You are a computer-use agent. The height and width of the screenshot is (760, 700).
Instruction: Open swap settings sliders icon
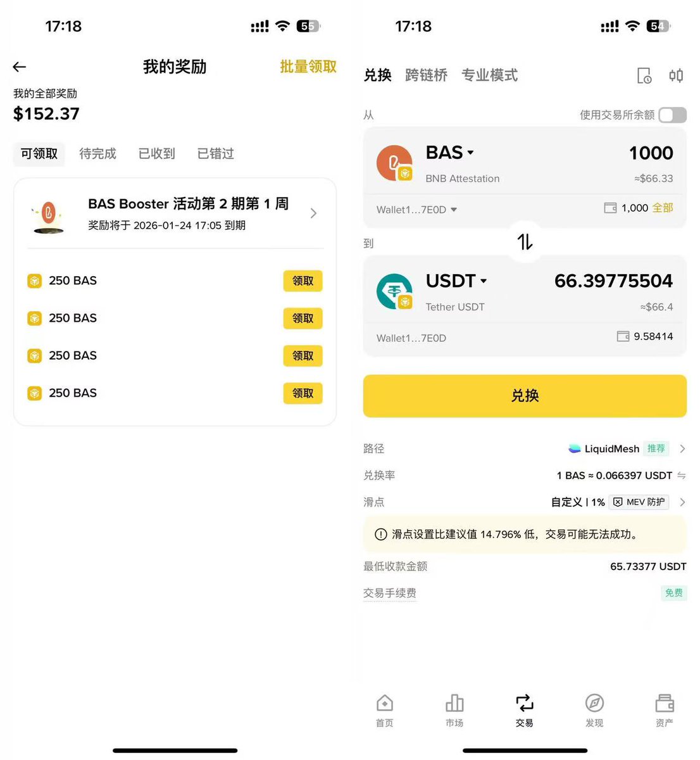[x=676, y=76]
